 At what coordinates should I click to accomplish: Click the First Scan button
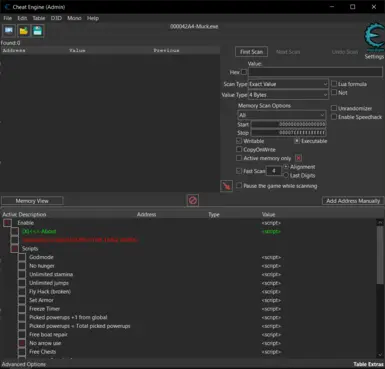pos(251,52)
